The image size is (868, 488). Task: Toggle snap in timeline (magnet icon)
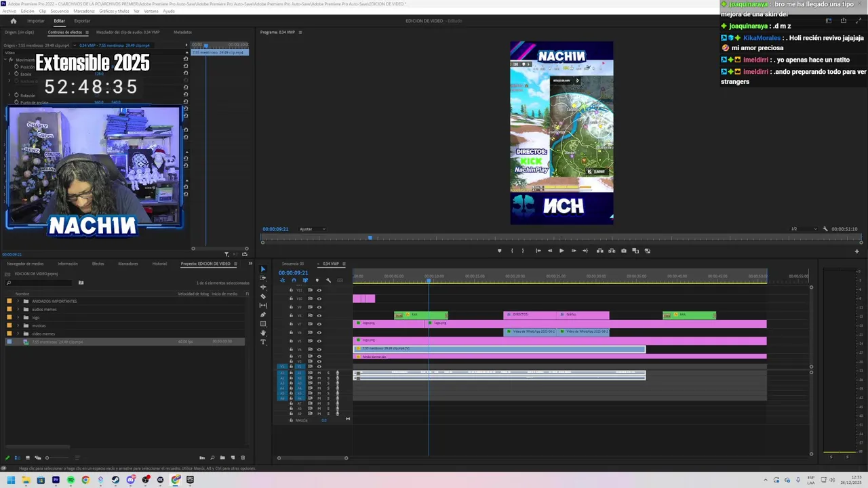tap(294, 280)
